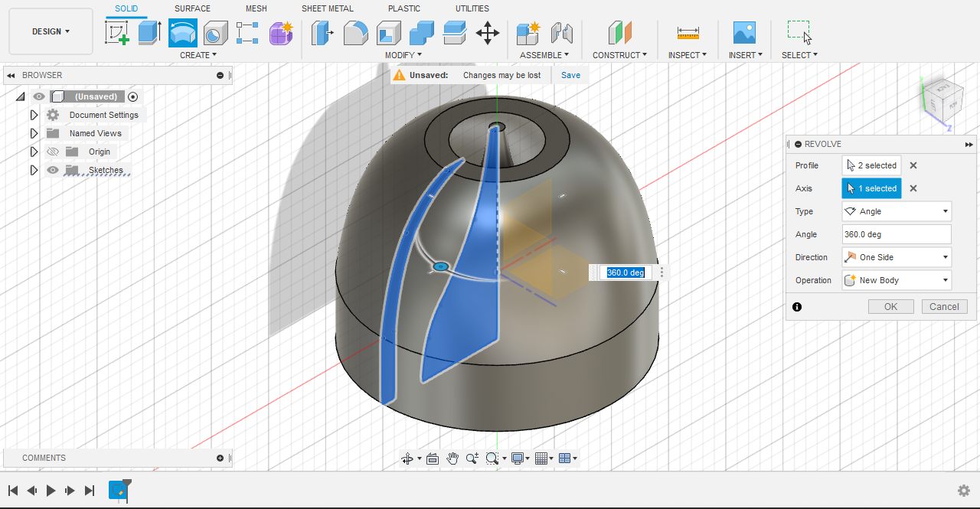Select the Create Sketch tool
This screenshot has height=509, width=980.
[x=117, y=33]
